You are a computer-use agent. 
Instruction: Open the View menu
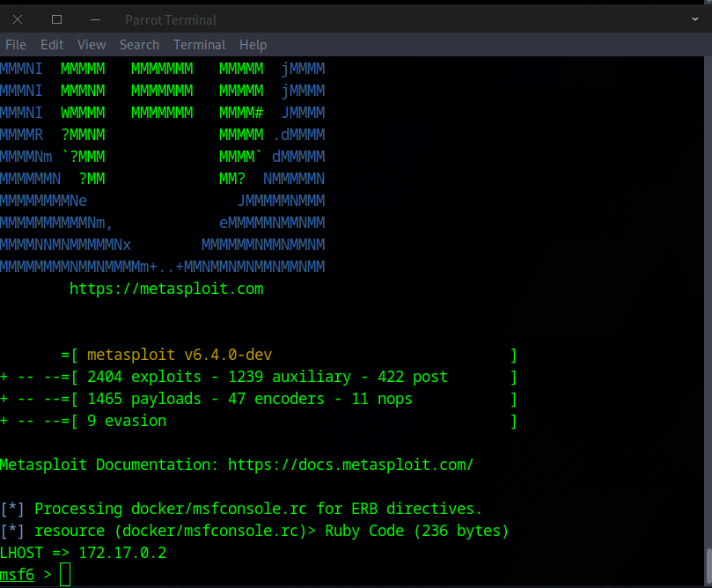tap(92, 45)
